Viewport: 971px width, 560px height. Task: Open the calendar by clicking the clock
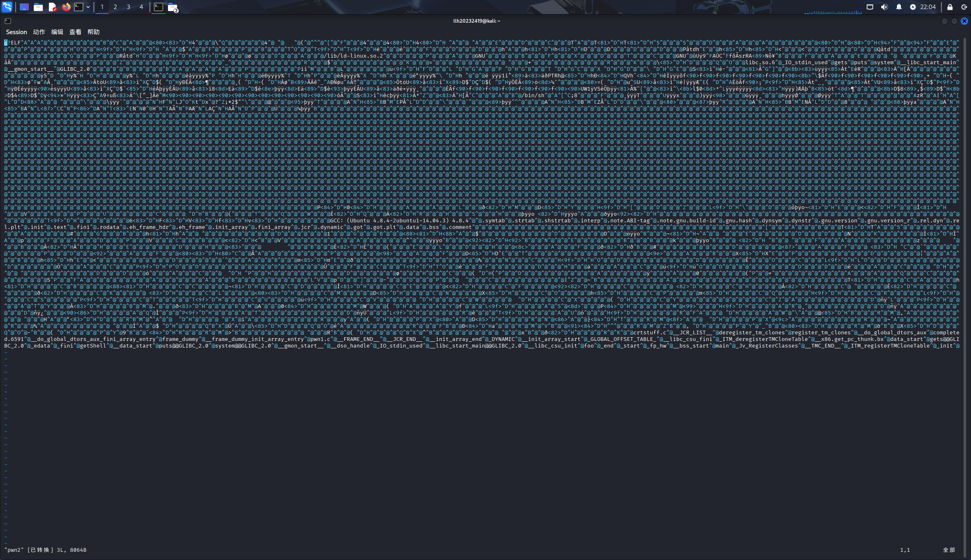[928, 7]
